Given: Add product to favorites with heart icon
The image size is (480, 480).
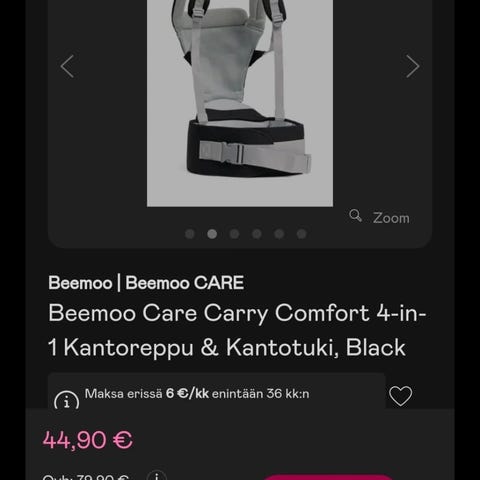Looking at the screenshot, I should (x=401, y=396).
